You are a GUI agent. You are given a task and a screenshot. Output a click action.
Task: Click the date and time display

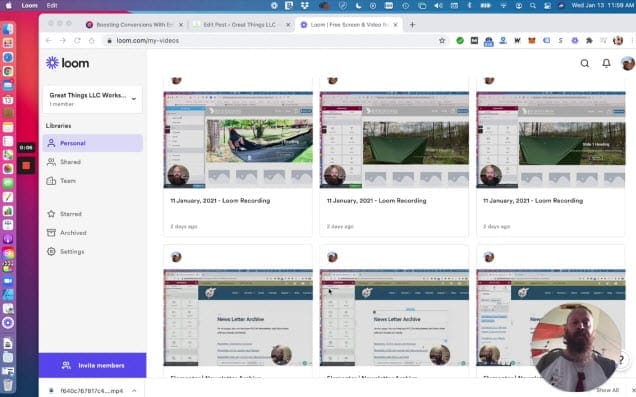[x=602, y=6]
